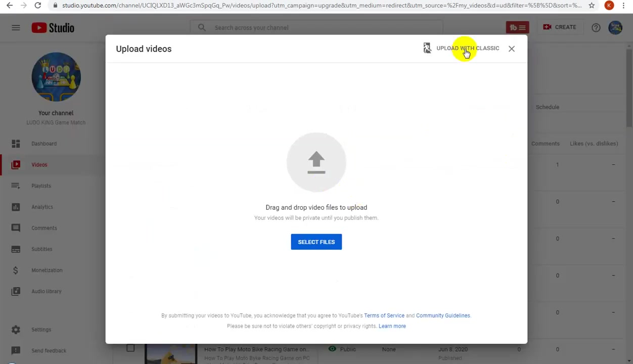This screenshot has height=364, width=633.
Task: Open Analytics from the sidebar
Action: coord(42,207)
